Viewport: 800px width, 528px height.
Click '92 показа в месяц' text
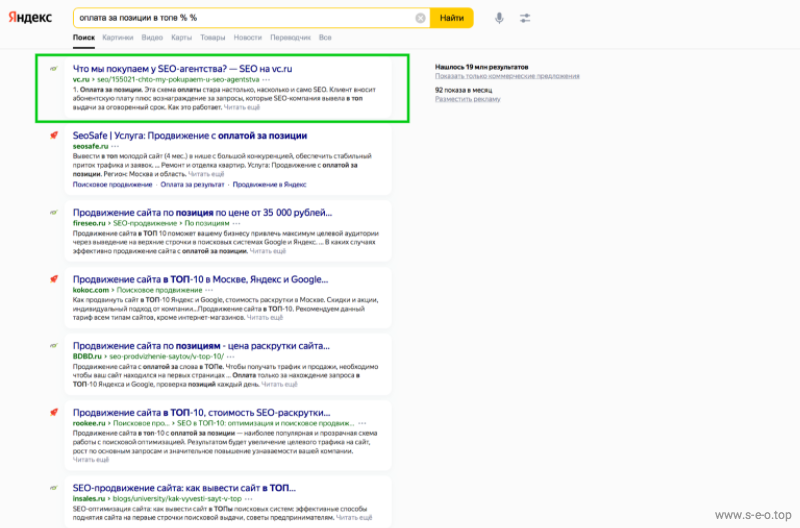pos(463,90)
